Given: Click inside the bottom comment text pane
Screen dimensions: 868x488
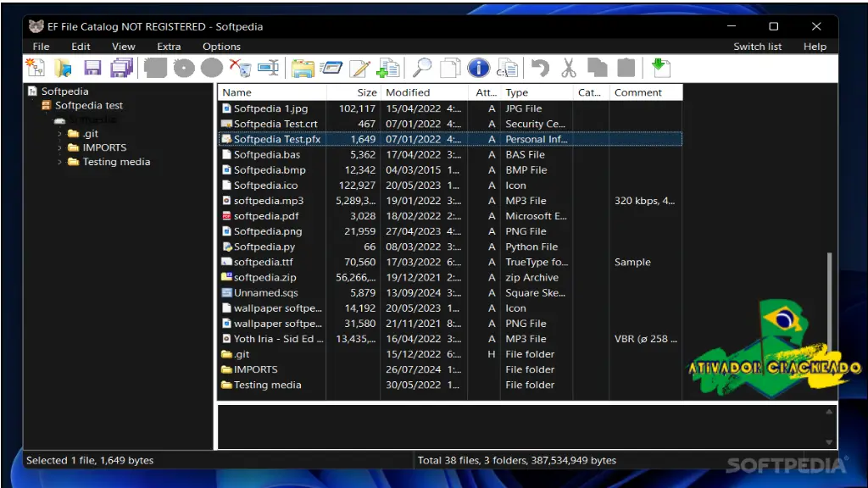Looking at the screenshot, I should click(520, 427).
